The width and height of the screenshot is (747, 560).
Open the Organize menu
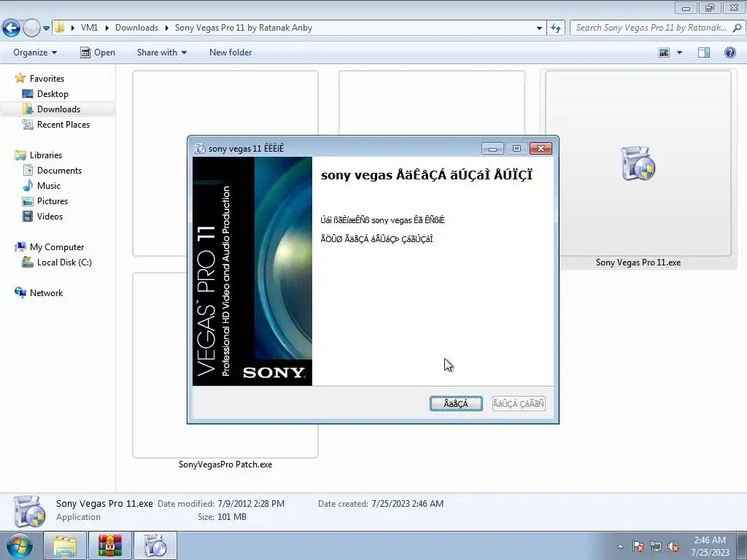pyautogui.click(x=35, y=52)
